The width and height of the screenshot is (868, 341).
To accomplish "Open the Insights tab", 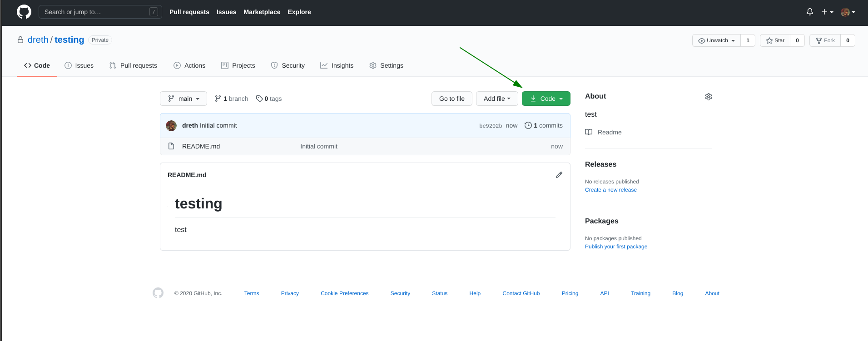I will tap(337, 65).
